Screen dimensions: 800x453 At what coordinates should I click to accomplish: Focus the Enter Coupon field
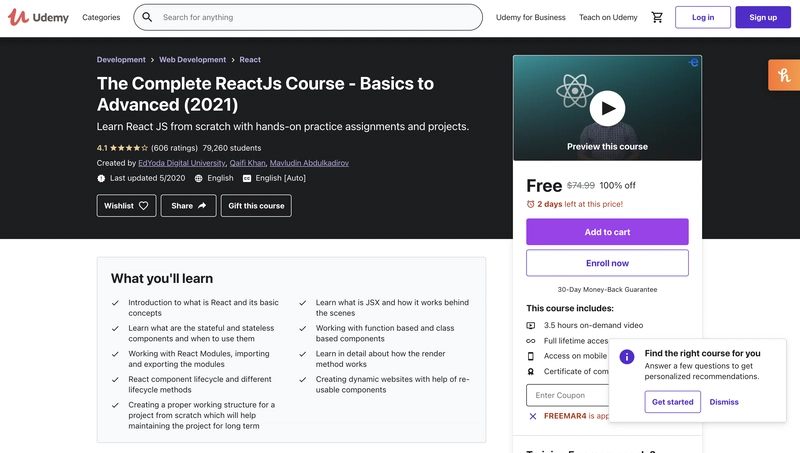point(567,395)
